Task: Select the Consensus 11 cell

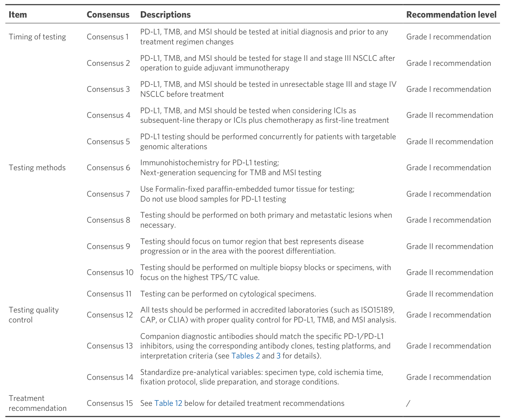Action: [109, 294]
